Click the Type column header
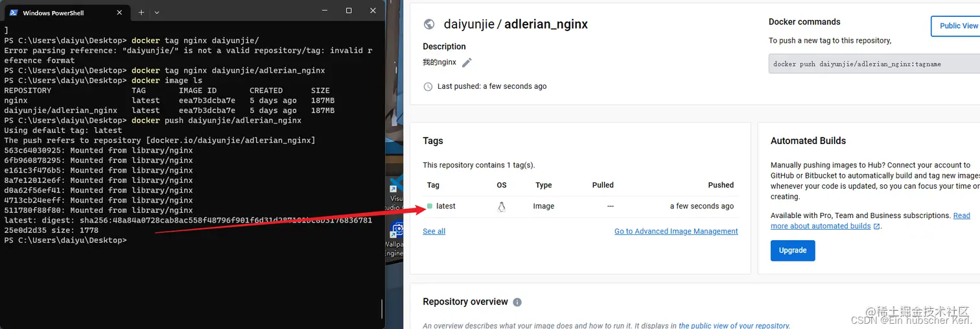This screenshot has width=980, height=329. pos(544,185)
